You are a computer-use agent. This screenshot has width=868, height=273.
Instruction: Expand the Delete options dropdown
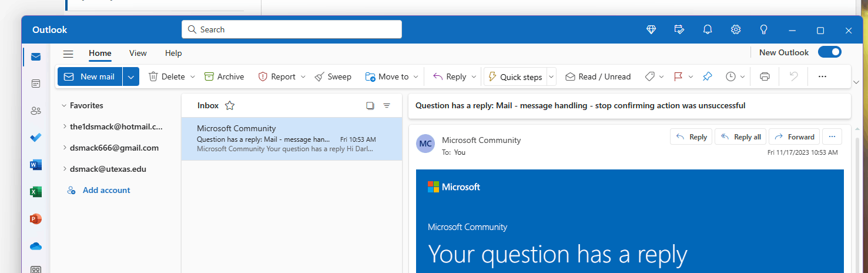coord(192,76)
